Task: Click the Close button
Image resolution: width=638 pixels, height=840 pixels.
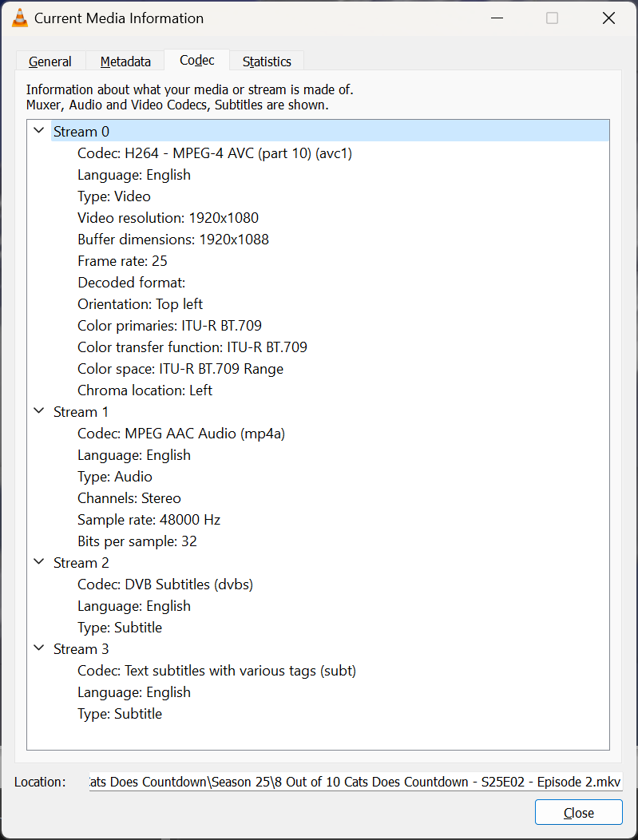Action: click(579, 812)
